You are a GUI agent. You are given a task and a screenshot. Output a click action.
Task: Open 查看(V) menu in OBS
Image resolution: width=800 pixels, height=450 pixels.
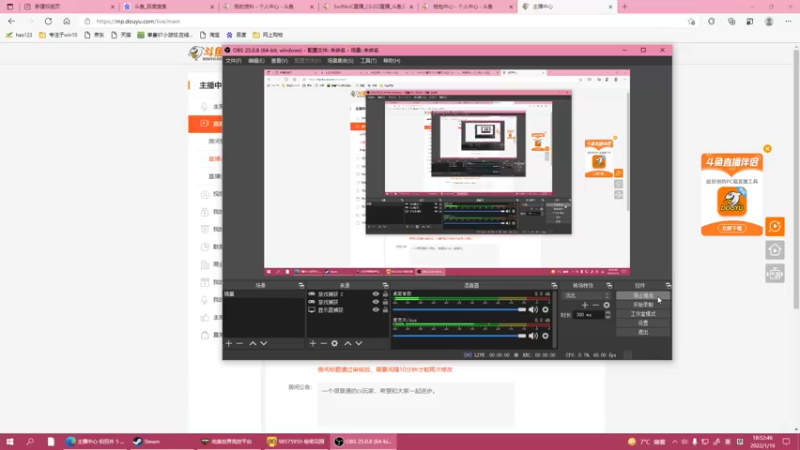279,61
